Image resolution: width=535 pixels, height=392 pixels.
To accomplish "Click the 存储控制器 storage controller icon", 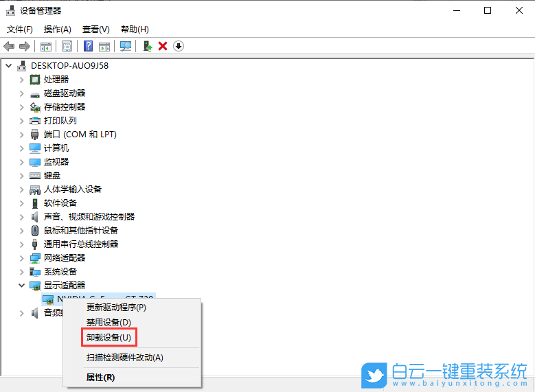I will coord(35,107).
